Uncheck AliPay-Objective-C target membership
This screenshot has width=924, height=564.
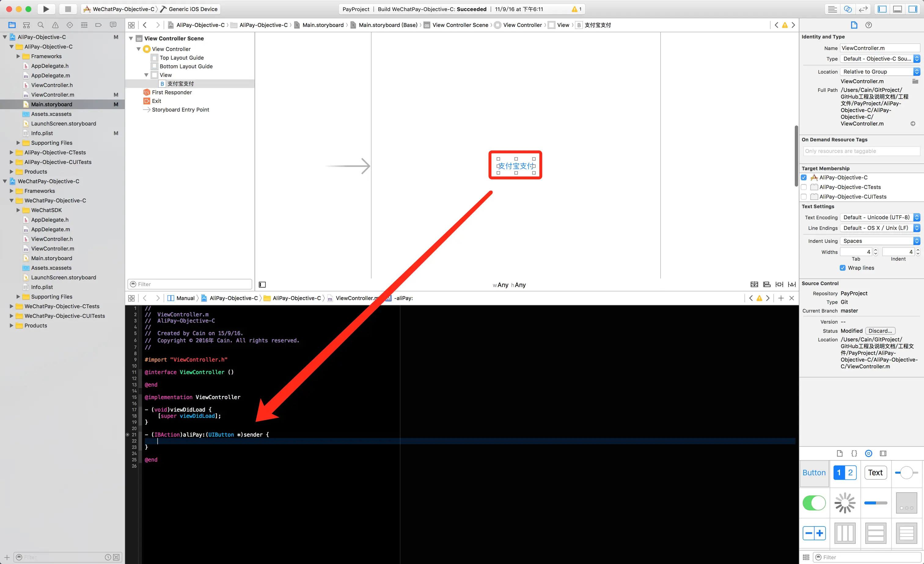[804, 177]
